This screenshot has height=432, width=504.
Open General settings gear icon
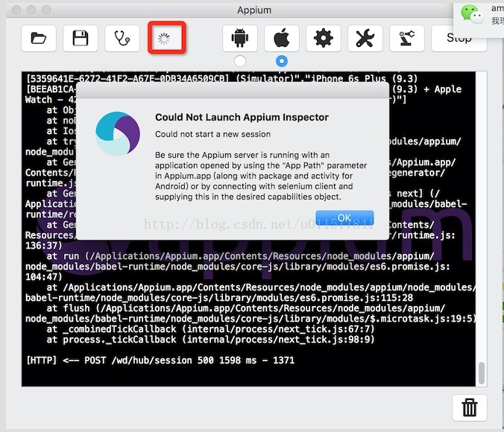tap(324, 39)
